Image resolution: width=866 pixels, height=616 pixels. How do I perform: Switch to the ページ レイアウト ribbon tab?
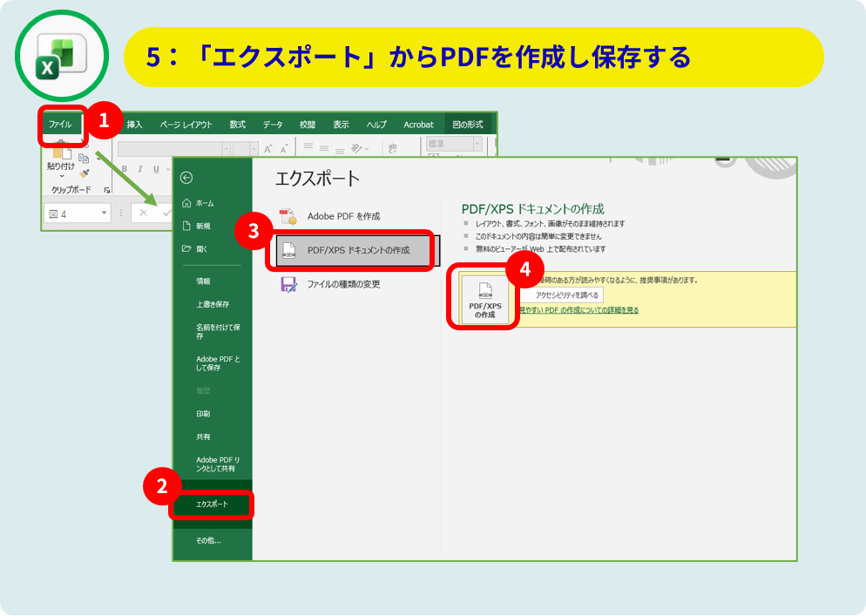186,125
